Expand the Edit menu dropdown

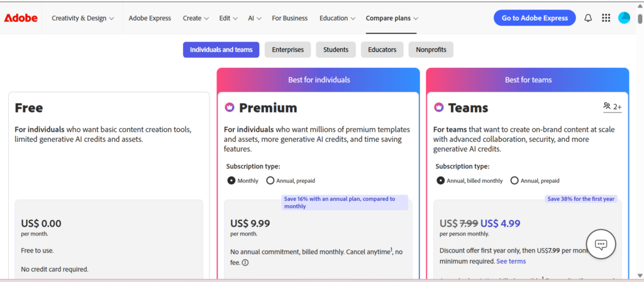[x=228, y=18]
